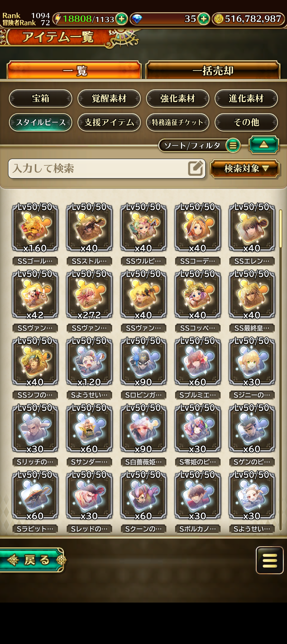Screen dimensions: 287x644
Task: Select the その他 category button
Action: point(246,122)
